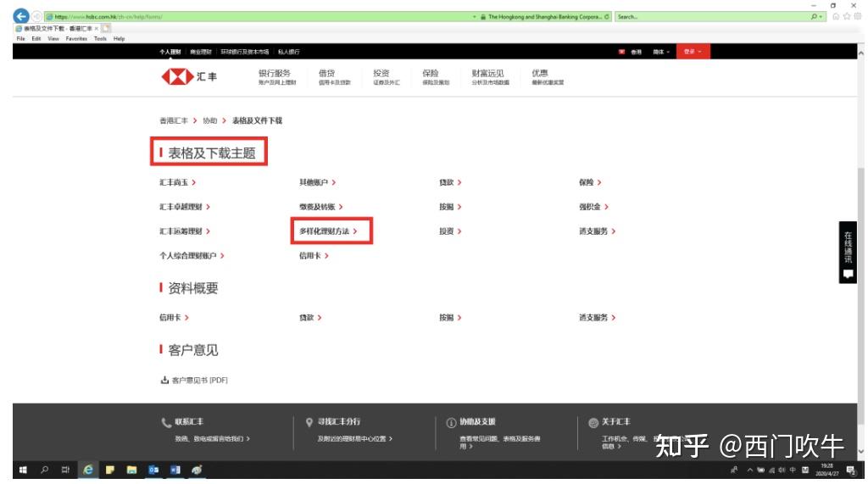Image resolution: width=868 pixels, height=484 pixels.
Task: Open the 汇丰尚玉 link
Action: [177, 182]
